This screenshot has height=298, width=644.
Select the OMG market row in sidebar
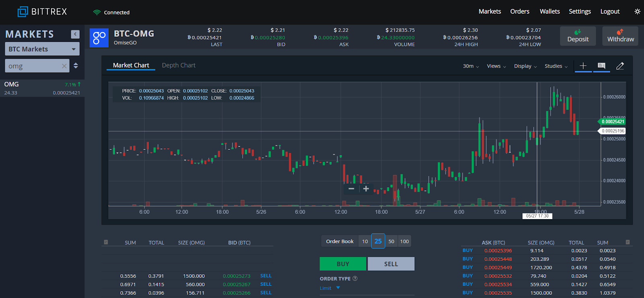[x=42, y=88]
